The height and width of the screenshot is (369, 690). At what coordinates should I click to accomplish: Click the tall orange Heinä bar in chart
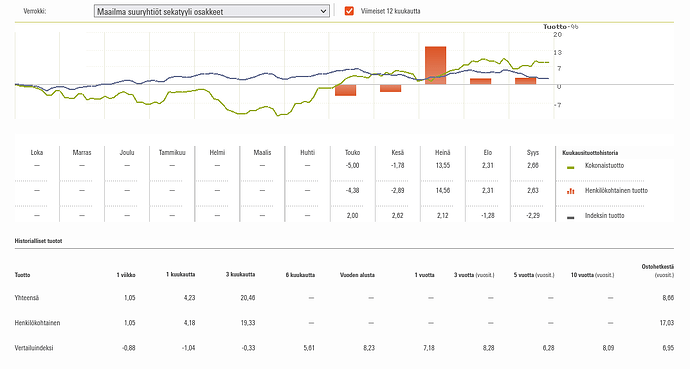point(435,66)
